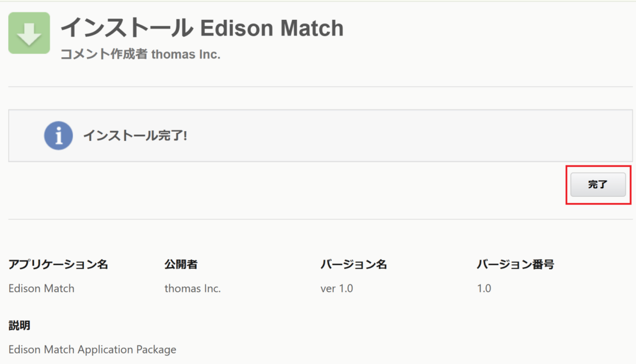Click the 公開者 column label

point(181,265)
